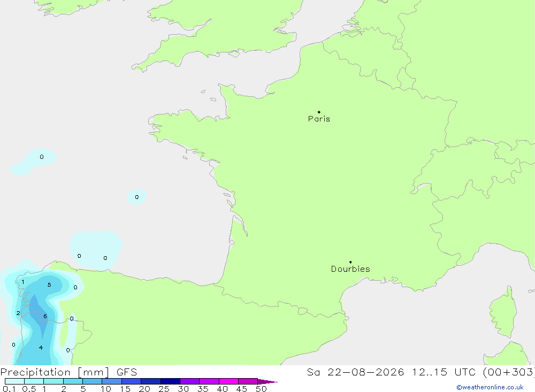Click the 35 legend scale number
Image resolution: width=535 pixels, height=392 pixels.
[x=203, y=389]
